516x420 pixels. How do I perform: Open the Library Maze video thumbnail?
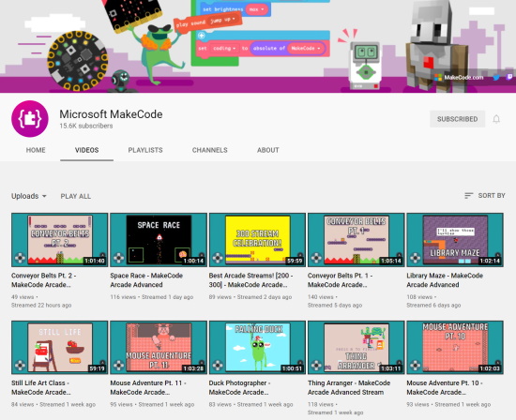click(x=455, y=240)
